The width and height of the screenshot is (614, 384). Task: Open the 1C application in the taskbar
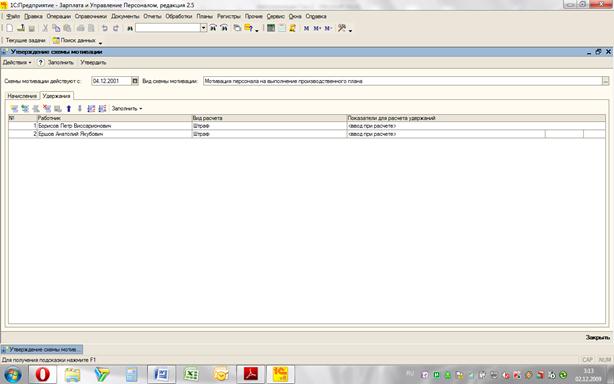pos(280,375)
